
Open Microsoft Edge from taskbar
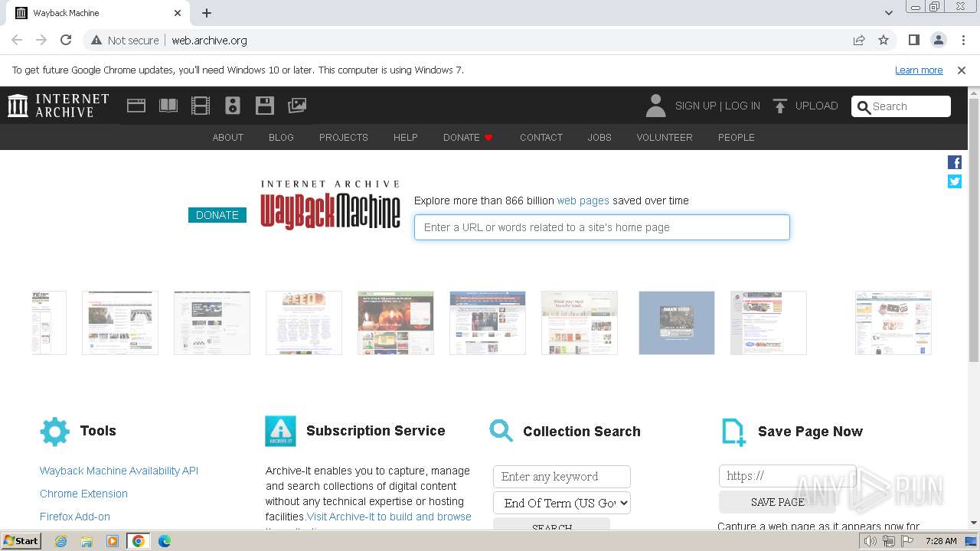click(164, 541)
